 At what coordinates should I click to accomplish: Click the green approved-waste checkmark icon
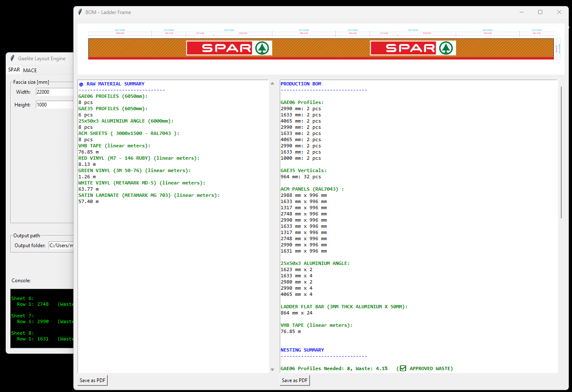(x=403, y=368)
